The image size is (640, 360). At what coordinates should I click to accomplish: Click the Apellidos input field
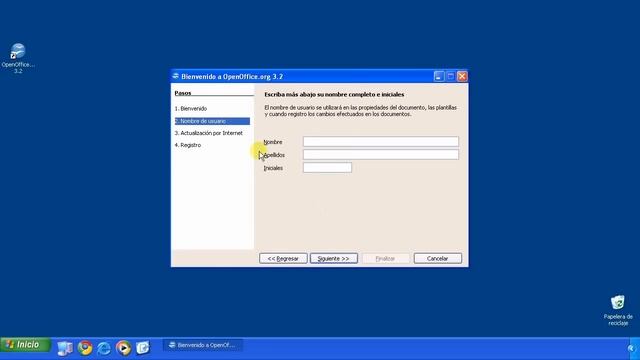(380, 154)
